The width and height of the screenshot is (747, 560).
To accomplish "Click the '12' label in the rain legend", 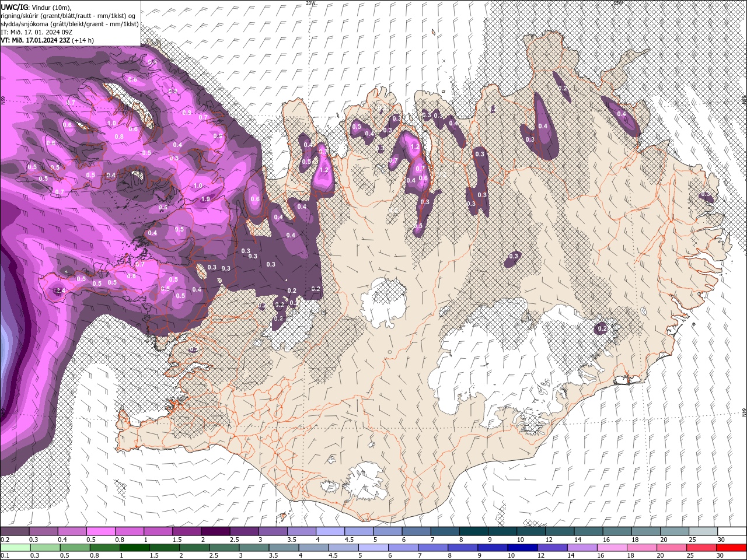I will point(540,556).
